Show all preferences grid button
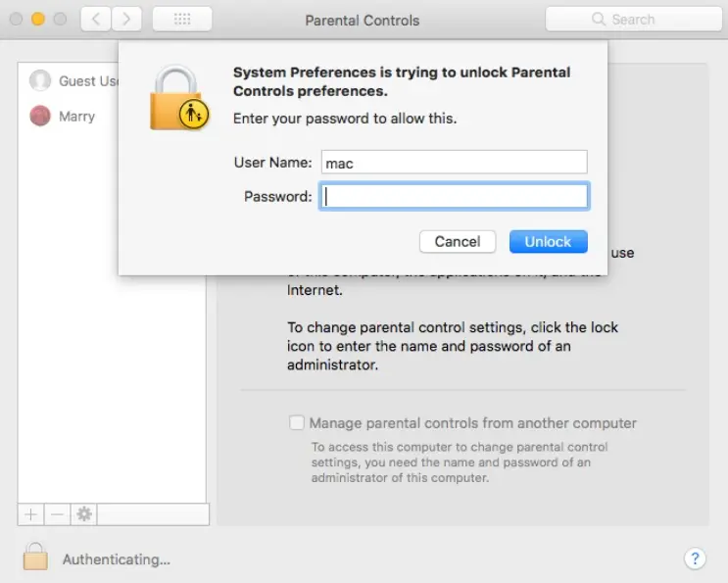Screen dimensions: 728x583 [179, 19]
